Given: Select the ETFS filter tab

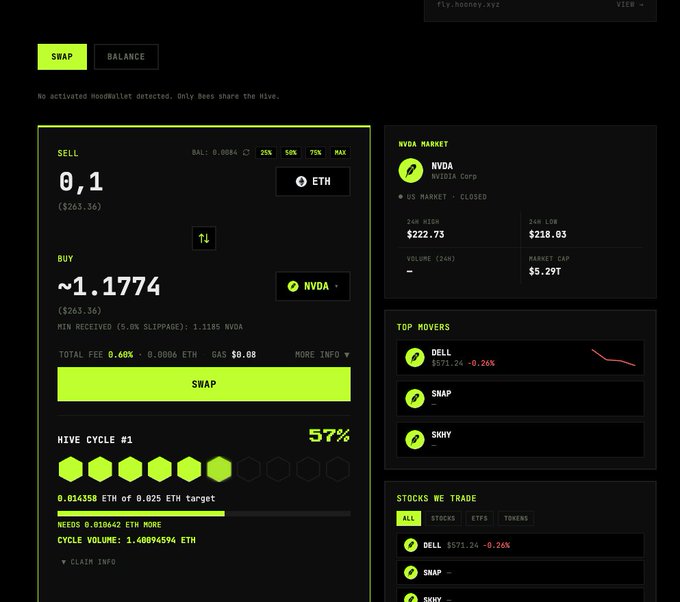Looking at the screenshot, I should [x=480, y=518].
